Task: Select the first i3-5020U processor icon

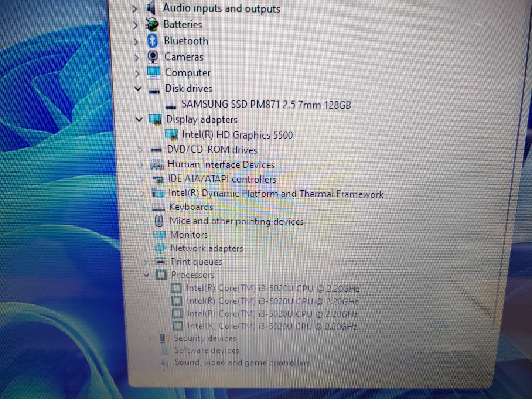Action: click(177, 288)
